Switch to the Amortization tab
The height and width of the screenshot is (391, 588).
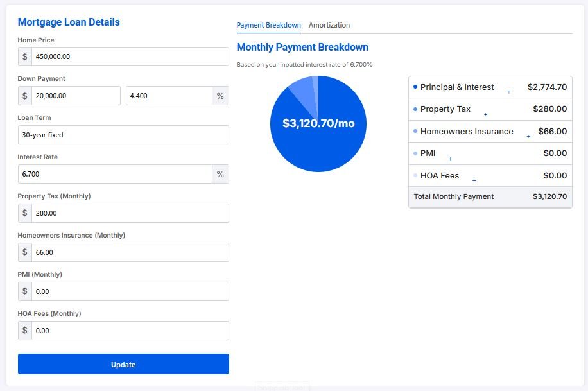tap(329, 25)
